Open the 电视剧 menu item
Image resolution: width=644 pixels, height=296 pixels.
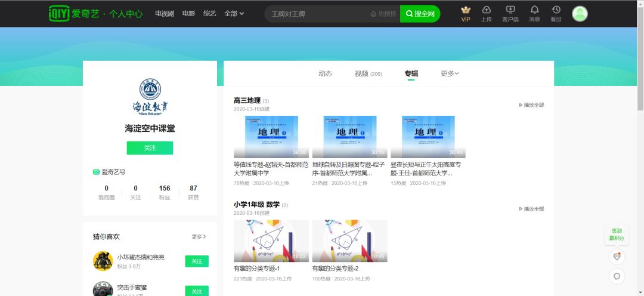(x=165, y=14)
